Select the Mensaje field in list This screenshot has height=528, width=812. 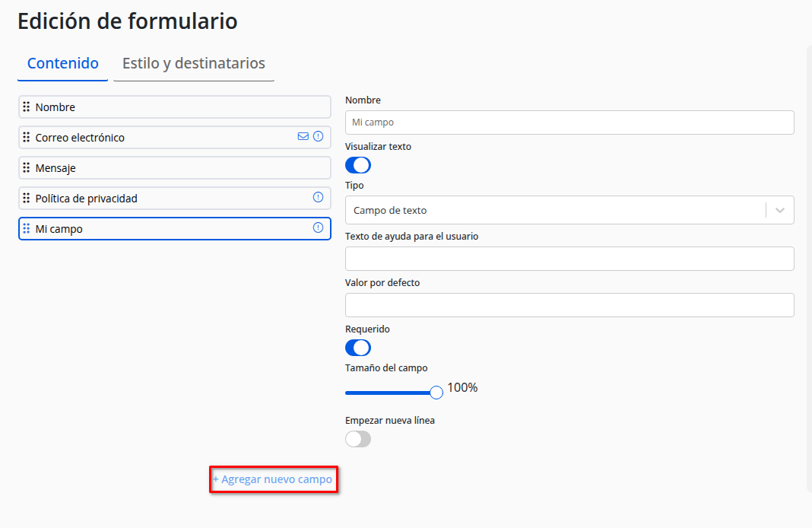tap(175, 168)
